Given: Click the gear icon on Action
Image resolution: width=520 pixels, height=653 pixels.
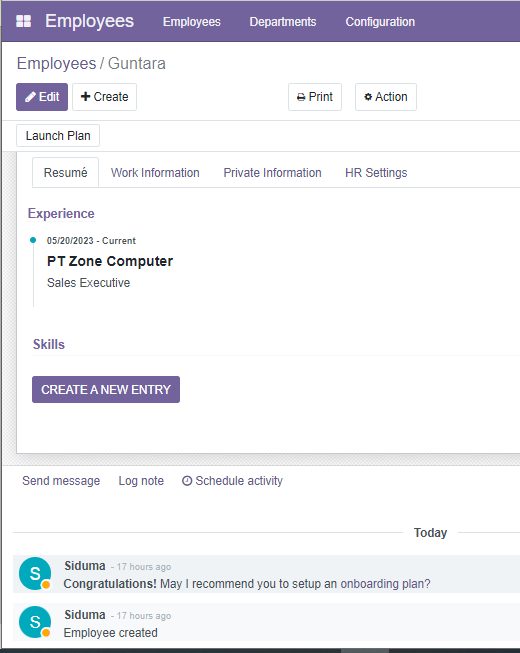Looking at the screenshot, I should (x=368, y=97).
